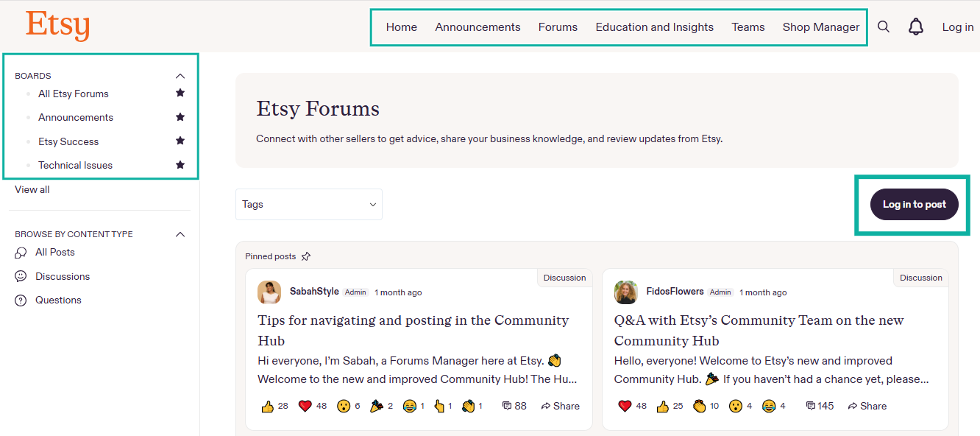Select the All Posts content type icon
The width and height of the screenshot is (980, 436).
19,252
